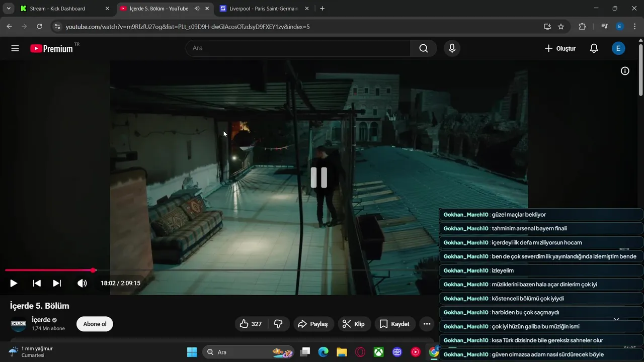This screenshot has height=362, width=644.
Task: Click the red progress scrubber handle
Action: pyautogui.click(x=93, y=270)
